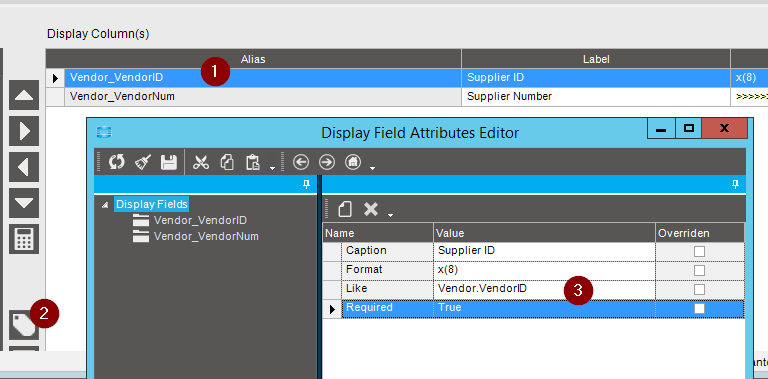Open the dropdown arrow next to the Home icon
This screenshot has height=379, width=768.
pos(373,168)
